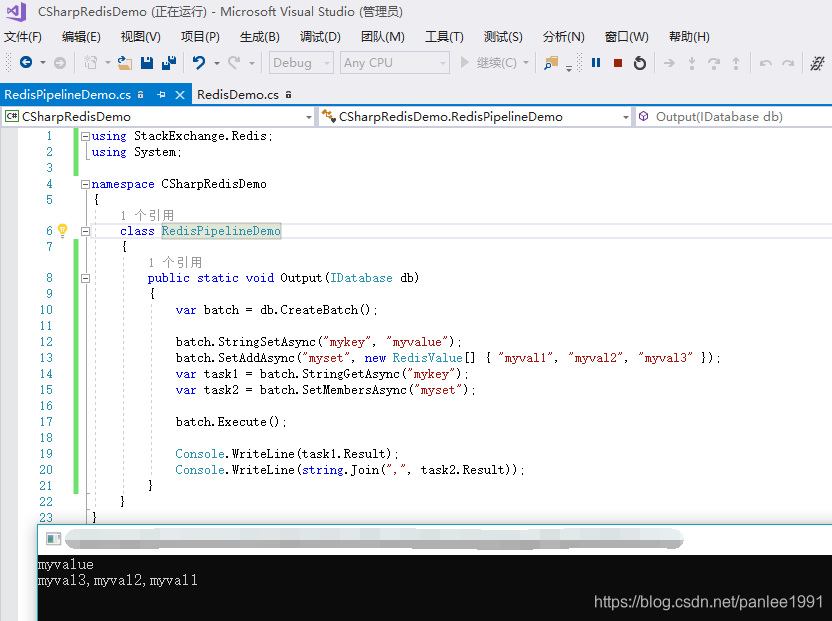This screenshot has width=832, height=621.
Task: Open the 项目(P) menu
Action: pos(200,37)
